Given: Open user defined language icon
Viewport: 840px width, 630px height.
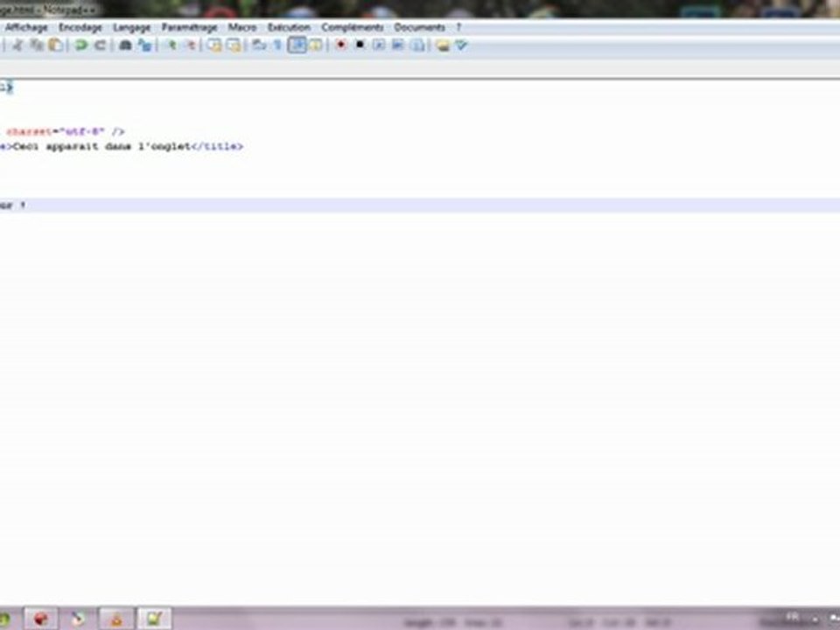Looking at the screenshot, I should (316, 45).
